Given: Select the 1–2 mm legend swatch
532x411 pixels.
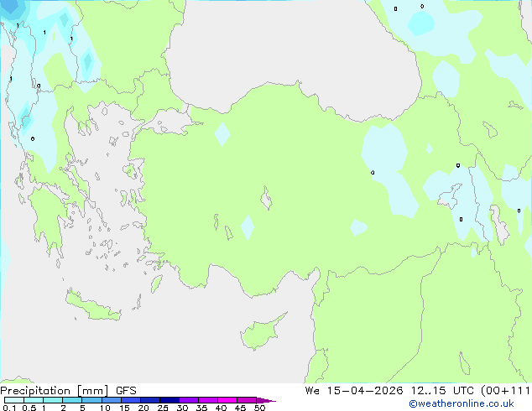Looking at the screenshot, I should [x=53, y=400].
